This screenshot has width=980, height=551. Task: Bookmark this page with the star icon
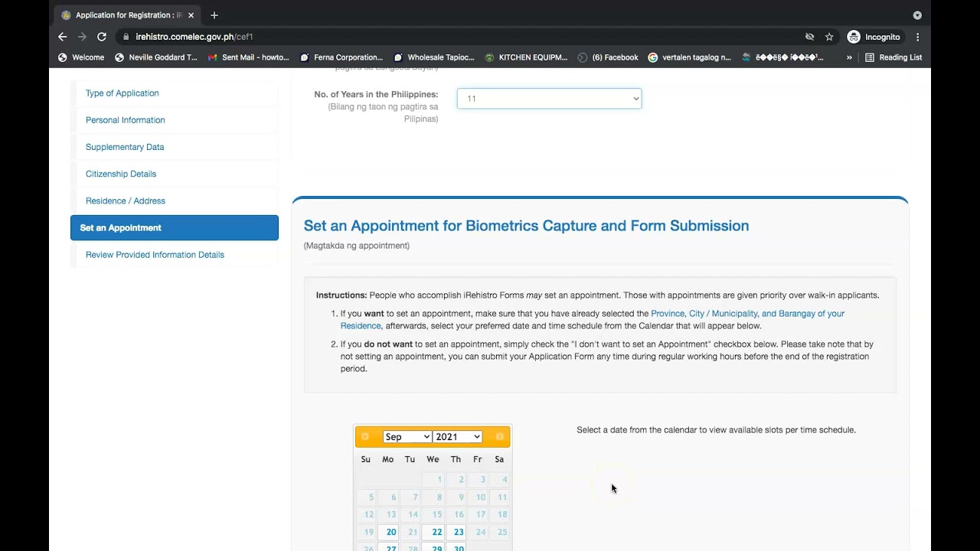pos(829,37)
